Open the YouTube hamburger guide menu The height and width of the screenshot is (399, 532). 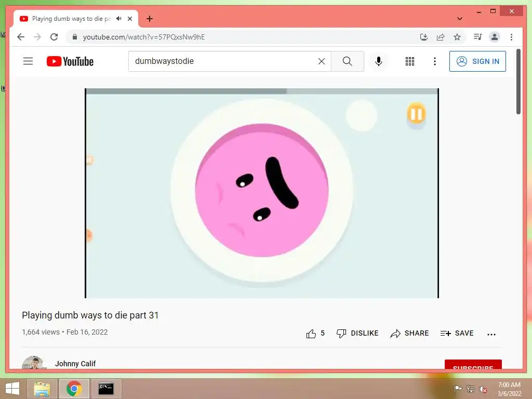[28, 61]
